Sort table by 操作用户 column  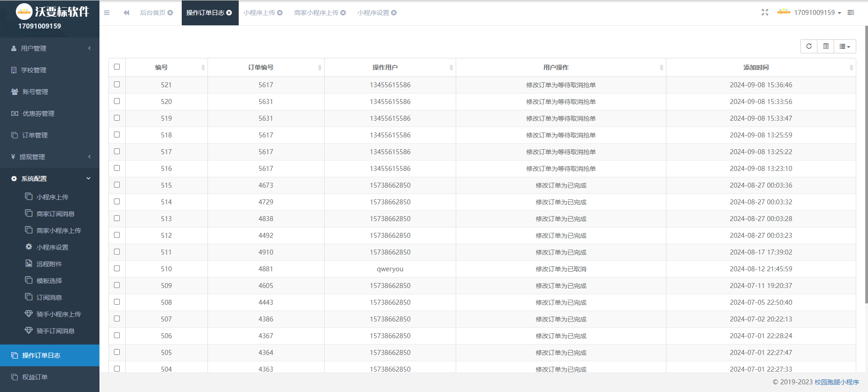point(390,67)
